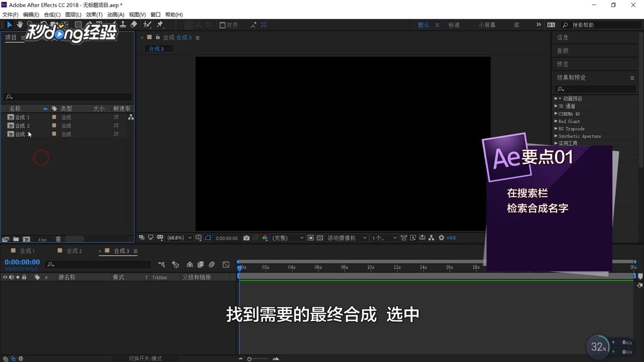Open the composition flowchart icon in viewer footer
This screenshot has width=644, height=362.
pos(432,238)
